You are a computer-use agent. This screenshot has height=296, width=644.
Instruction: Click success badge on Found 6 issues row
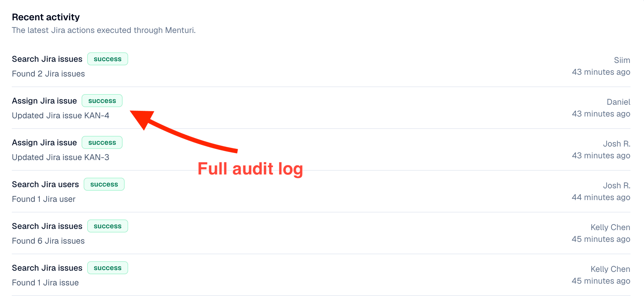108,226
